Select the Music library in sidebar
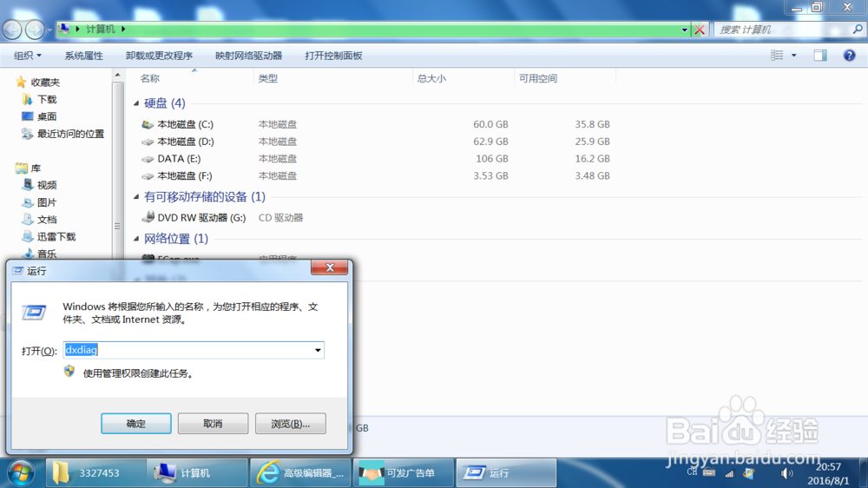 (x=47, y=254)
